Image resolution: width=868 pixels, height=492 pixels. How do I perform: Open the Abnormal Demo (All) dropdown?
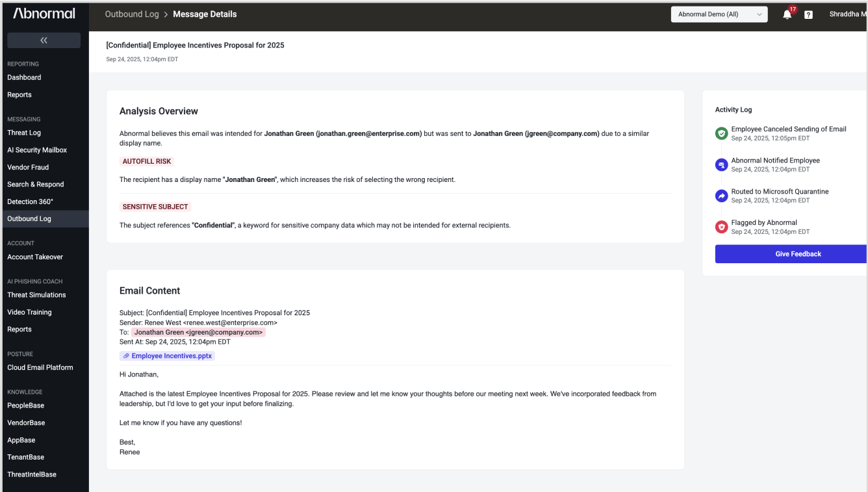coord(719,14)
